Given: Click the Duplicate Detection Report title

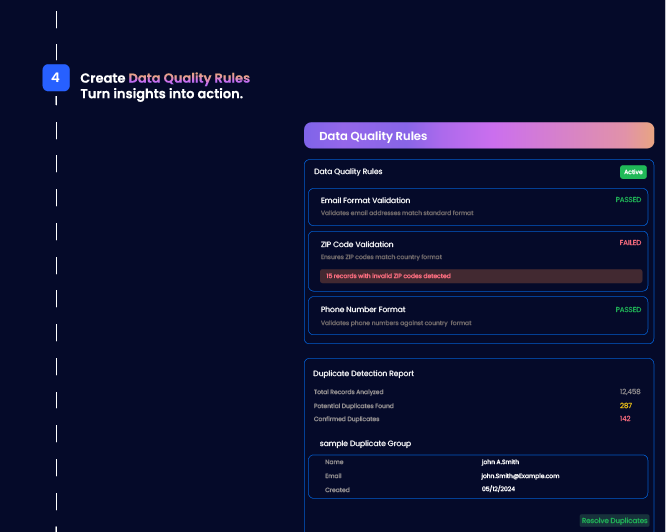Looking at the screenshot, I should pyautogui.click(x=363, y=373).
